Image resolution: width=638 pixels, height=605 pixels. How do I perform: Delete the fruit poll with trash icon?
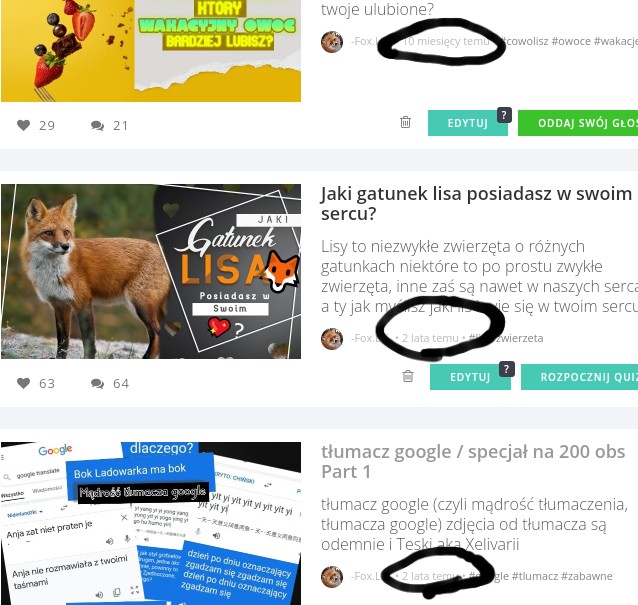tap(405, 122)
